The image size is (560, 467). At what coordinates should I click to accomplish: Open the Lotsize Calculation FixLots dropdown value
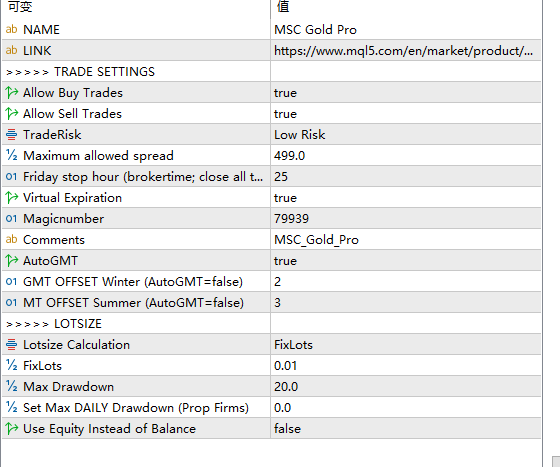pyautogui.click(x=406, y=345)
